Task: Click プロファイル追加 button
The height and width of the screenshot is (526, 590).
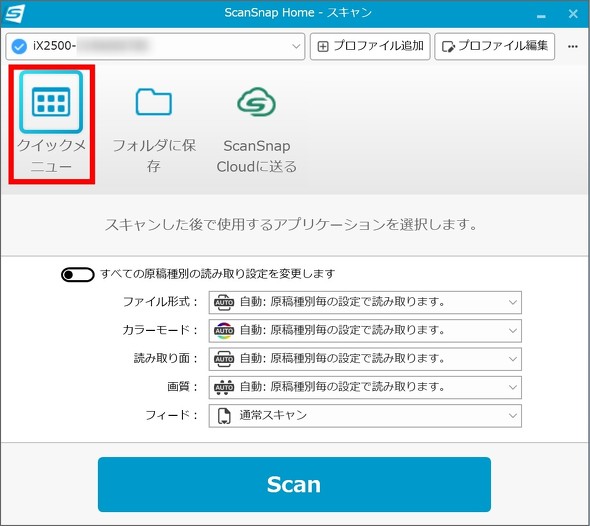Action: [x=370, y=46]
